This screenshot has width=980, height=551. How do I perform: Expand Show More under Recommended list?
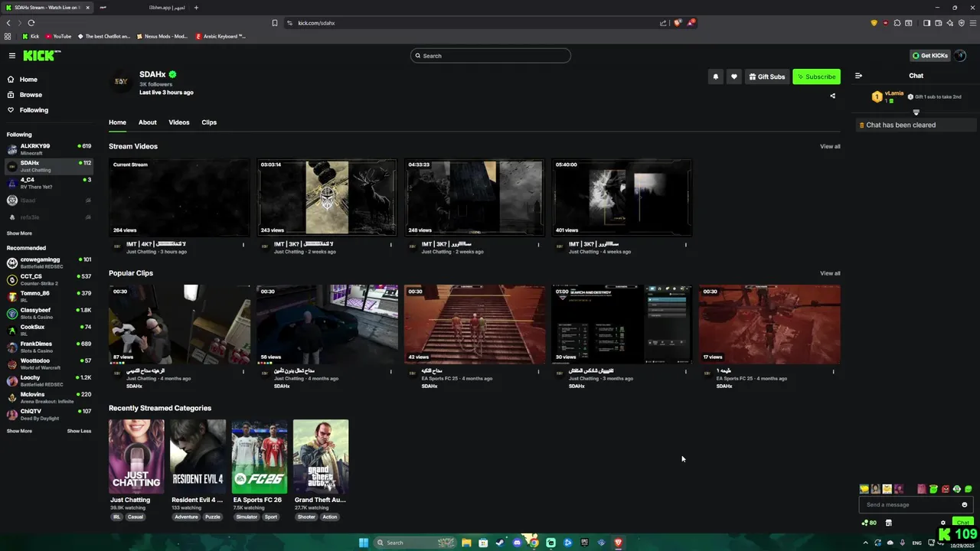[x=19, y=431]
